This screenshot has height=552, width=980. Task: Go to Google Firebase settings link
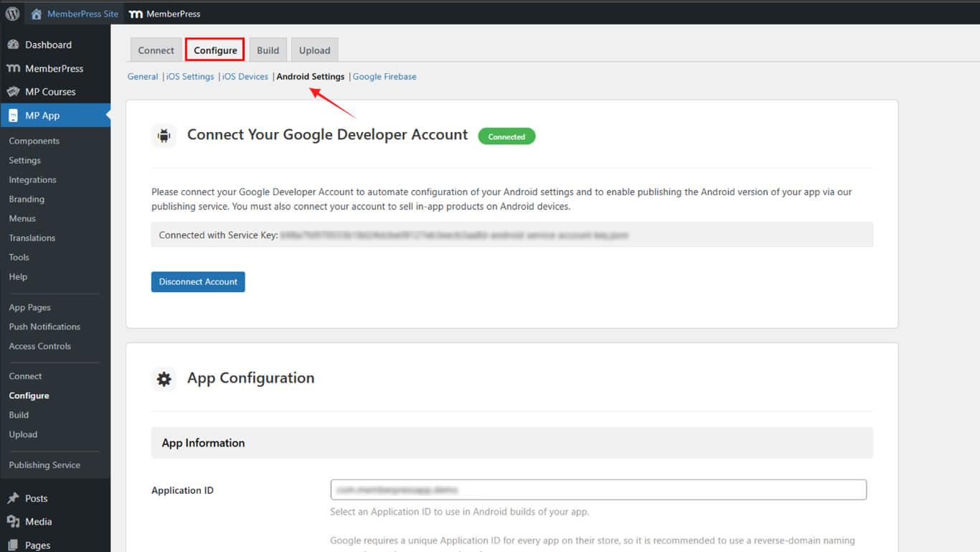click(385, 77)
